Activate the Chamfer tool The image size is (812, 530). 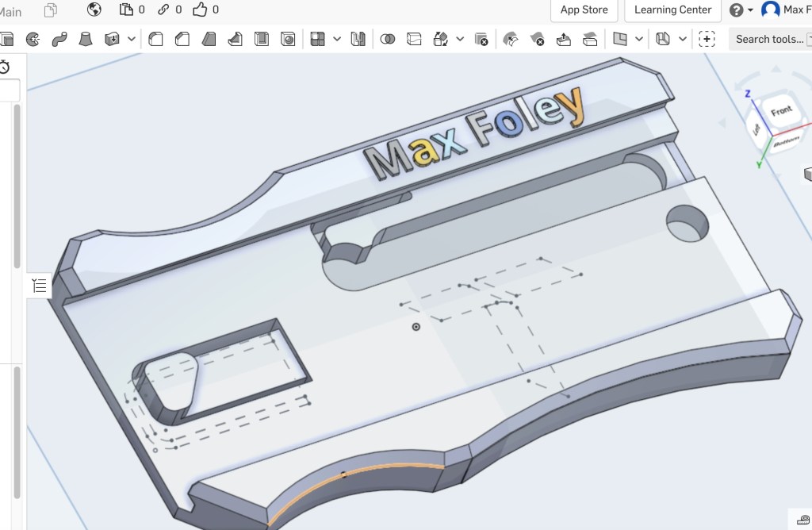click(x=182, y=39)
